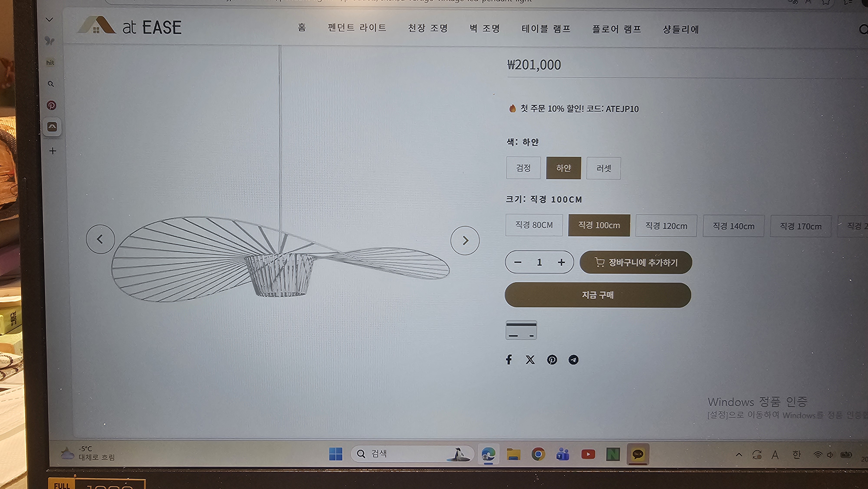The image size is (868, 489).
Task: Share via Telegram icon
Action: click(573, 360)
